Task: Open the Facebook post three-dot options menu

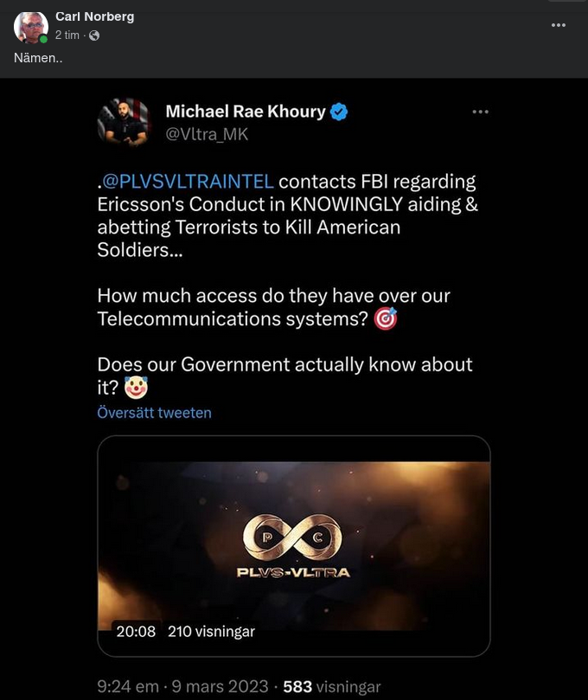Action: click(557, 27)
